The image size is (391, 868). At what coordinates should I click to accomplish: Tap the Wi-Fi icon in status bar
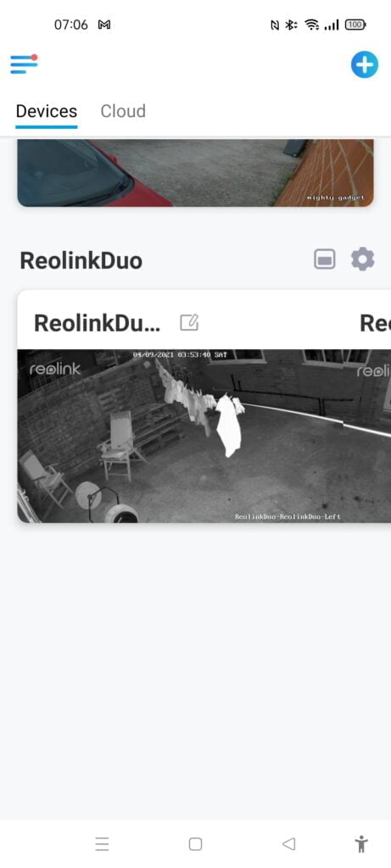(x=312, y=25)
